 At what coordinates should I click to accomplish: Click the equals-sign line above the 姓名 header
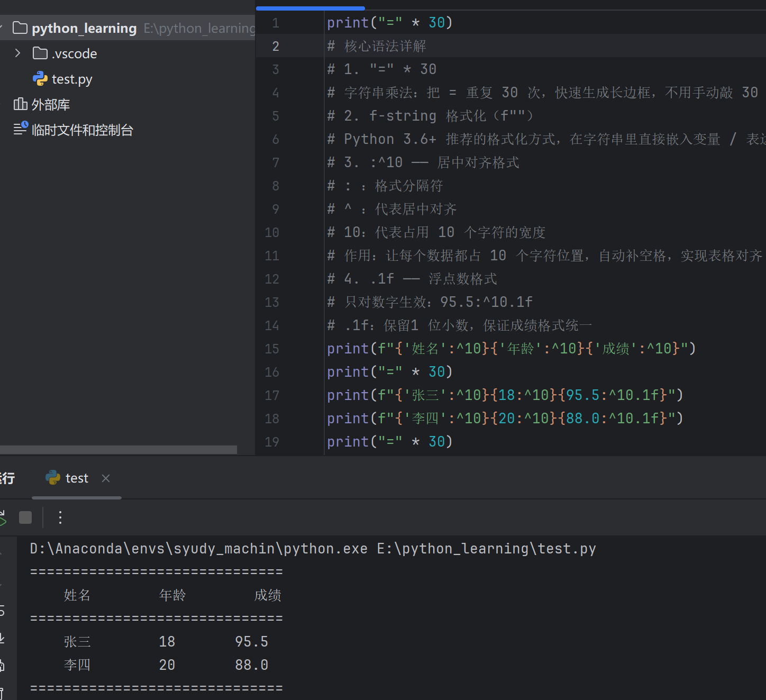(157, 572)
